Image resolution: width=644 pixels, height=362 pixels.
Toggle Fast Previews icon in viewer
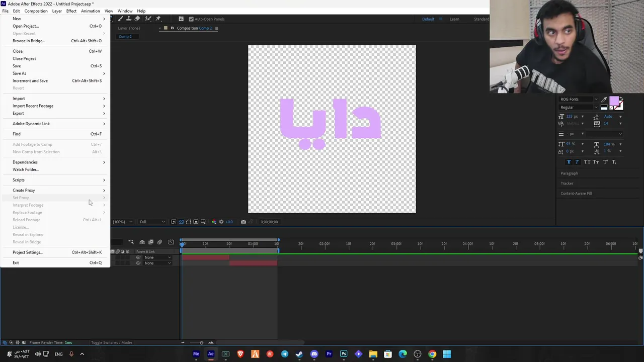click(174, 222)
